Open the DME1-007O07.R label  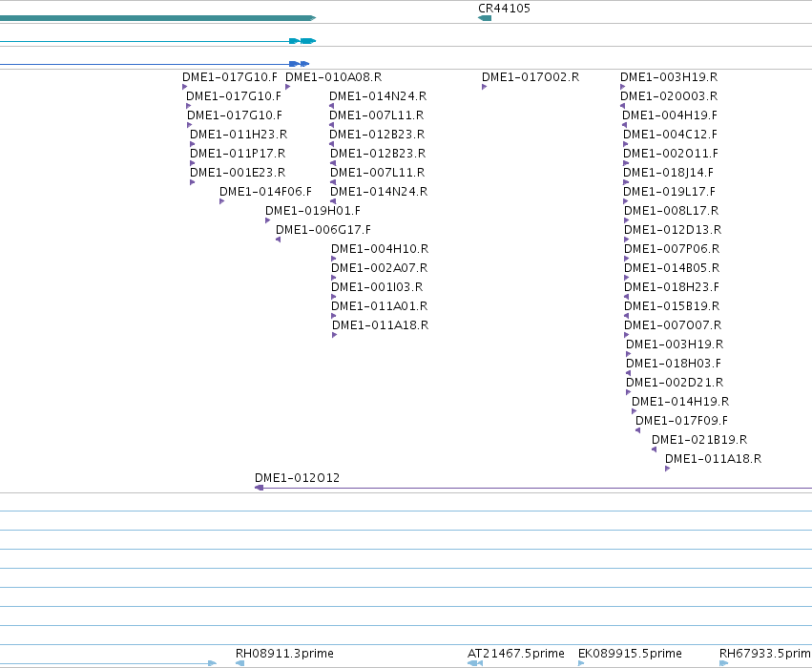point(673,325)
